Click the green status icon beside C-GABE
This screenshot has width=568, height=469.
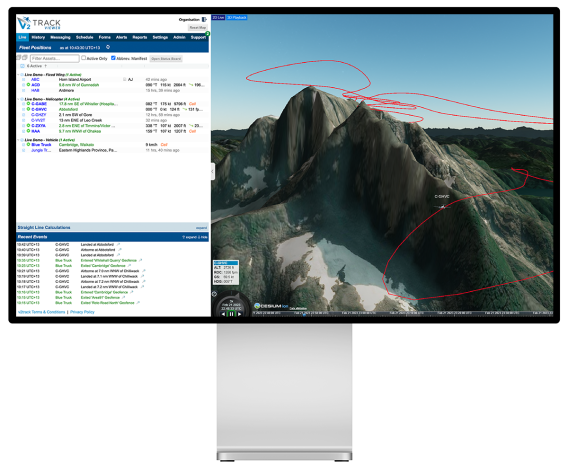[x=29, y=104]
